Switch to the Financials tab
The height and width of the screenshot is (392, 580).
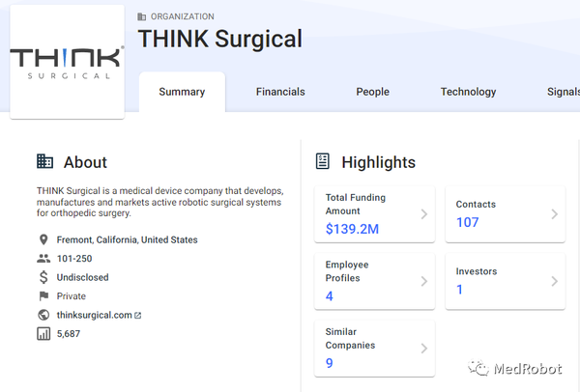pos(280,93)
